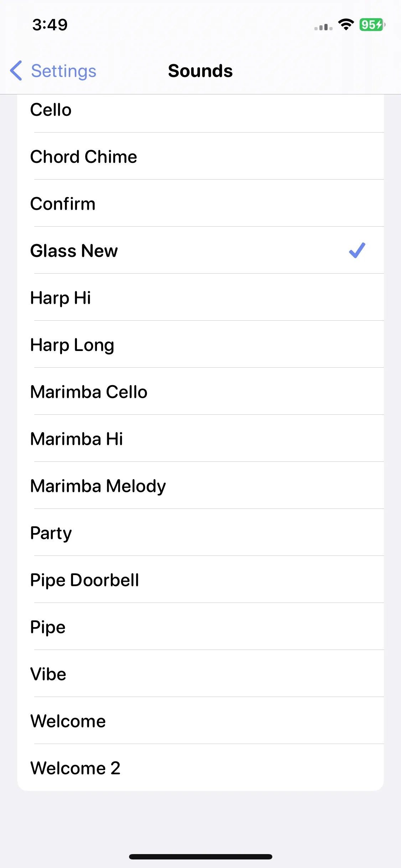Choose Chord Chime as the sound

(200, 156)
